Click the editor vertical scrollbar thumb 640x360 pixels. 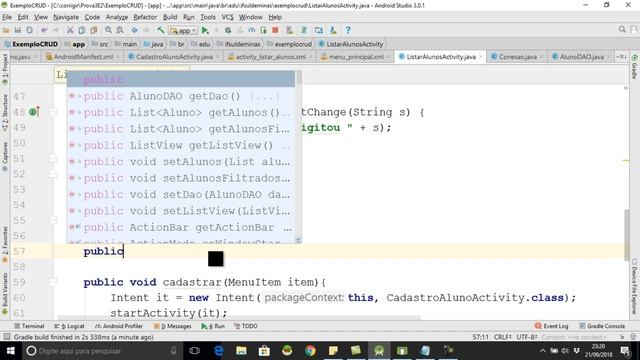pos(627,235)
